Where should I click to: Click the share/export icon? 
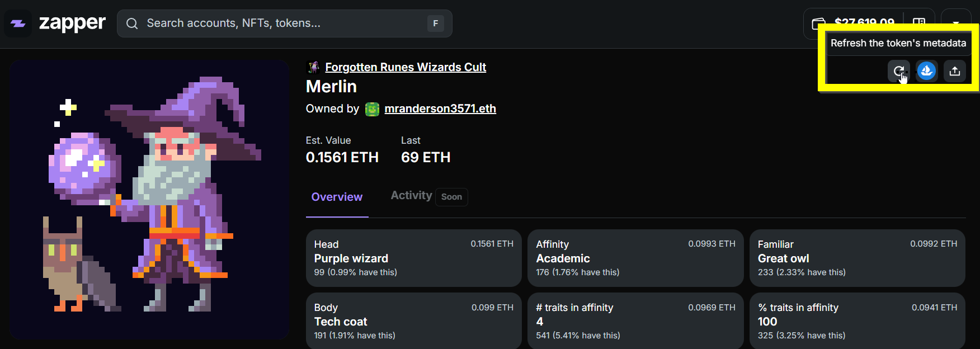coord(955,71)
